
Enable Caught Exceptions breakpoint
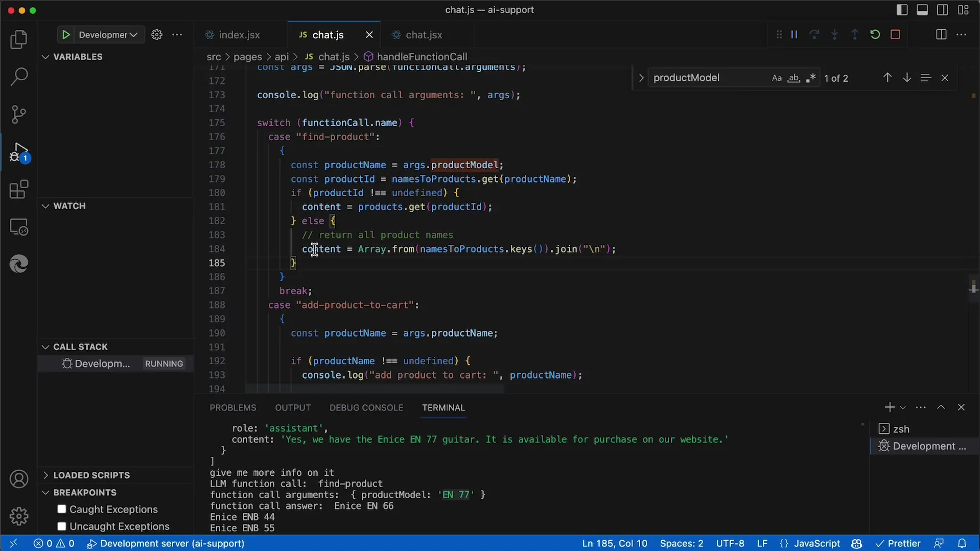62,509
